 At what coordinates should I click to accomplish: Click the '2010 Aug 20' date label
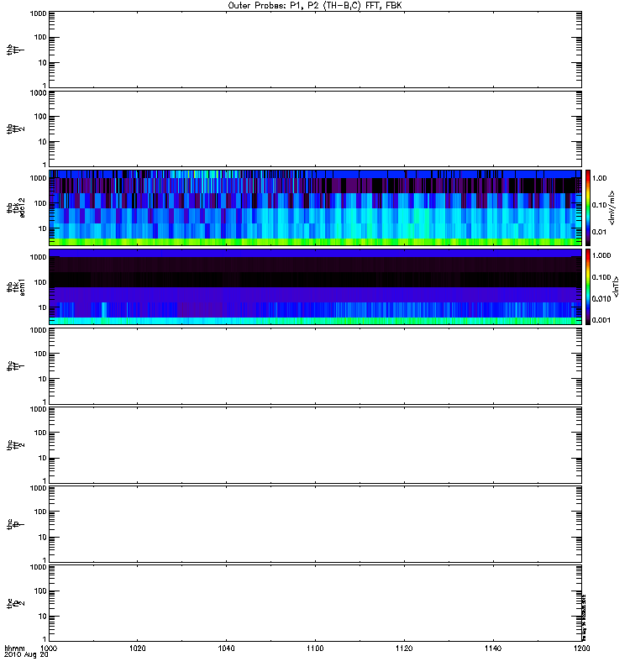click(26, 655)
